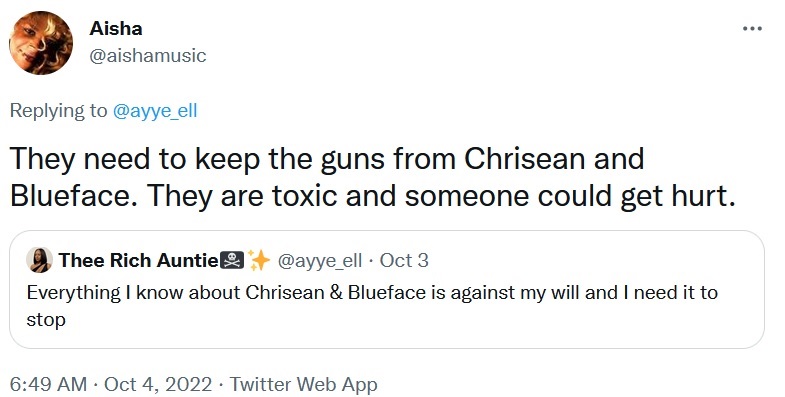Open the quoted tweet text about Chrisean & Blueface
Viewport: 785px width, 397px height.
coord(372,305)
